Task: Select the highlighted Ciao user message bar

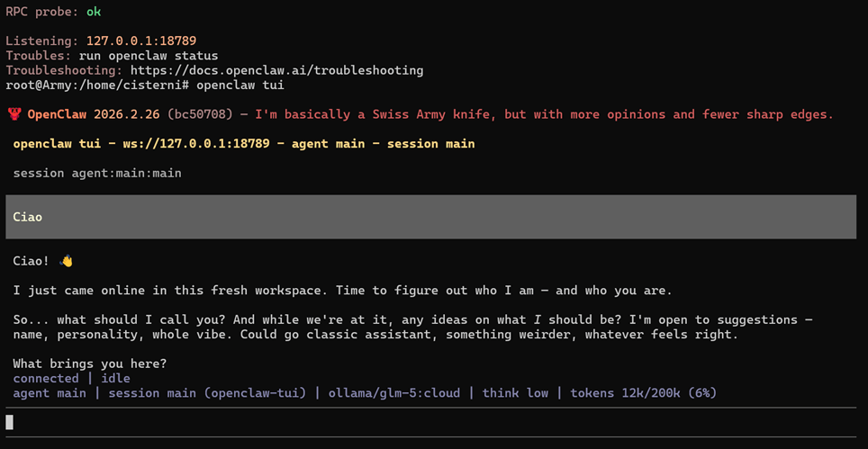Action: point(430,217)
